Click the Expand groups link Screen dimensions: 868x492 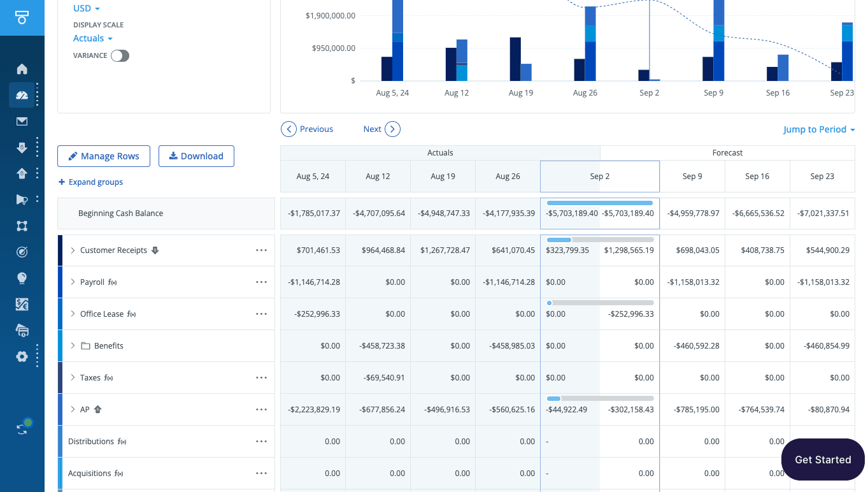click(x=90, y=182)
